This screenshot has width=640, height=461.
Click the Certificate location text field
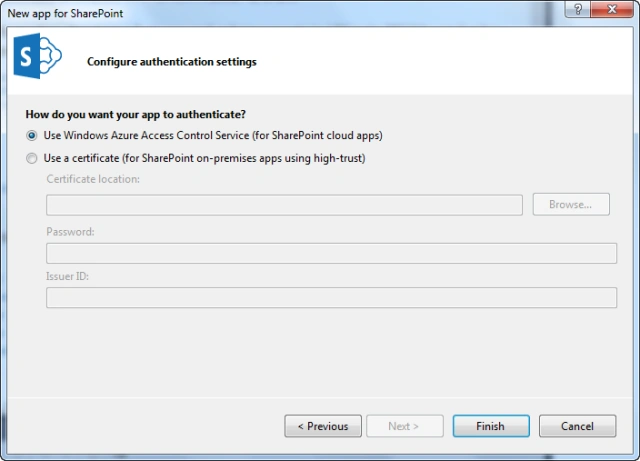(x=284, y=205)
